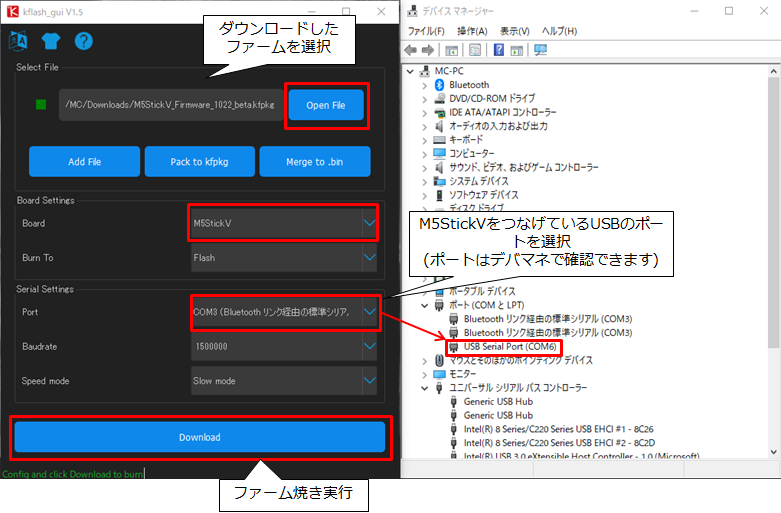Viewport: 781px width, 513px height.
Task: Select the ソフトウェア デバイス tree item
Action: (x=484, y=195)
